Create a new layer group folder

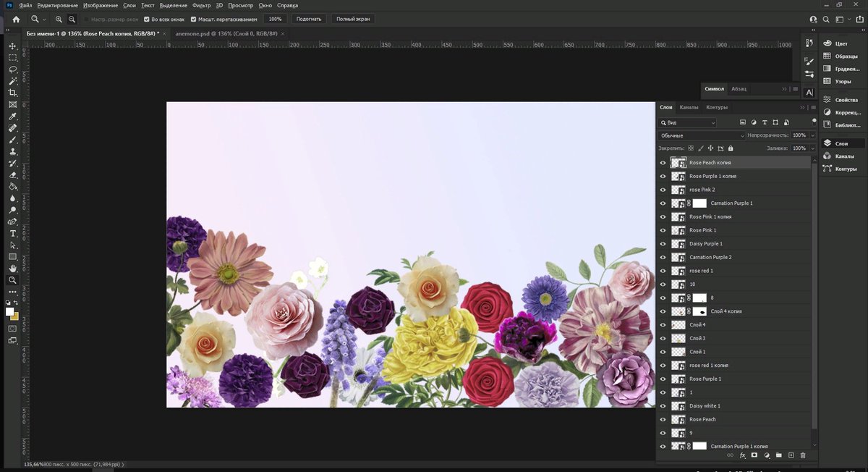[779, 455]
